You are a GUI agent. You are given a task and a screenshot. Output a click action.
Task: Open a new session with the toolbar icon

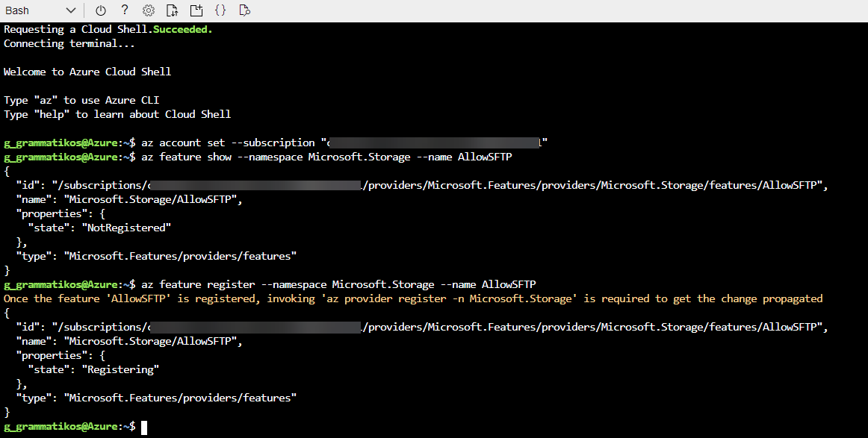[196, 10]
